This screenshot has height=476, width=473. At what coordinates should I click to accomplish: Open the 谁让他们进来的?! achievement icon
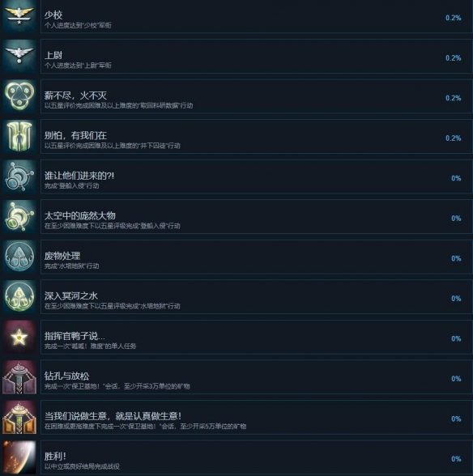19,176
